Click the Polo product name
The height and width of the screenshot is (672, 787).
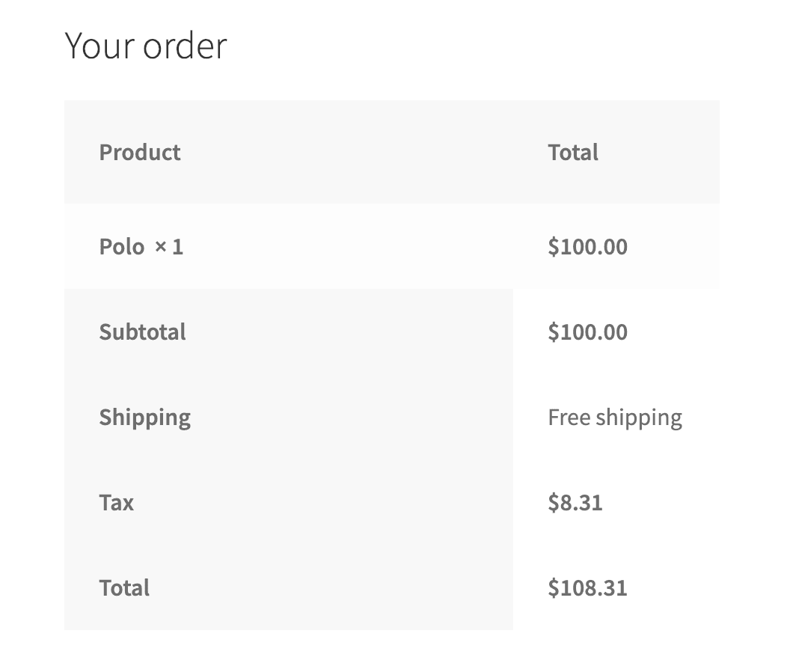click(122, 247)
